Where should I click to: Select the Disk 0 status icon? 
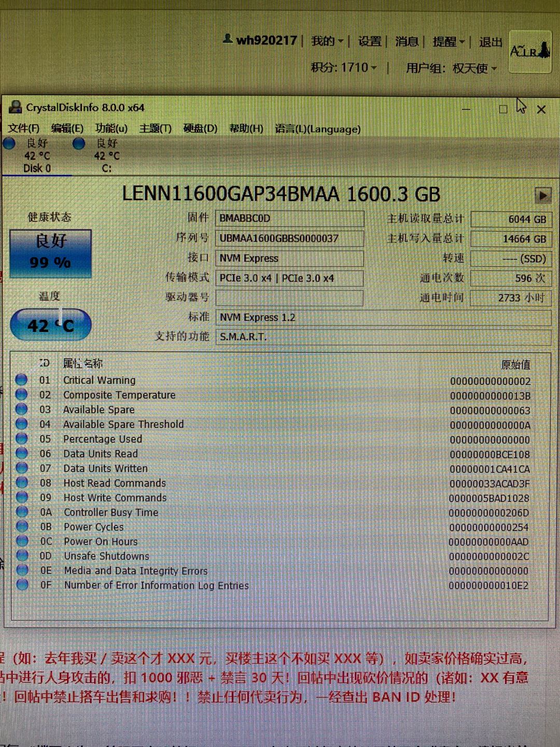(x=9, y=144)
